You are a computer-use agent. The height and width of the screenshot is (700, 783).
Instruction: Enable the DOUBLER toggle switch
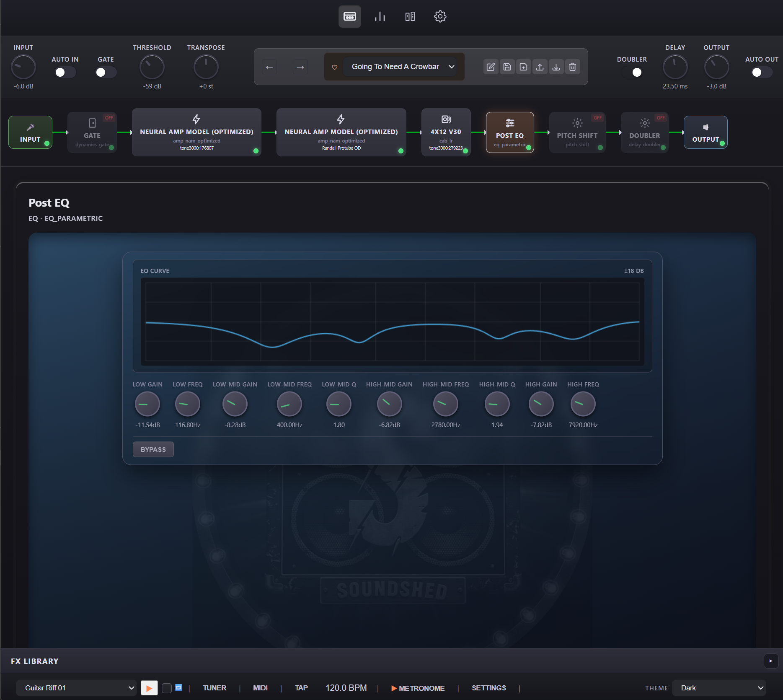[x=633, y=72]
